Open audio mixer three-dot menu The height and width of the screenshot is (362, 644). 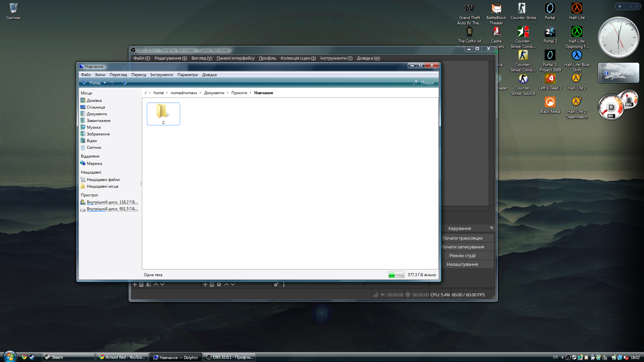tap(284, 285)
